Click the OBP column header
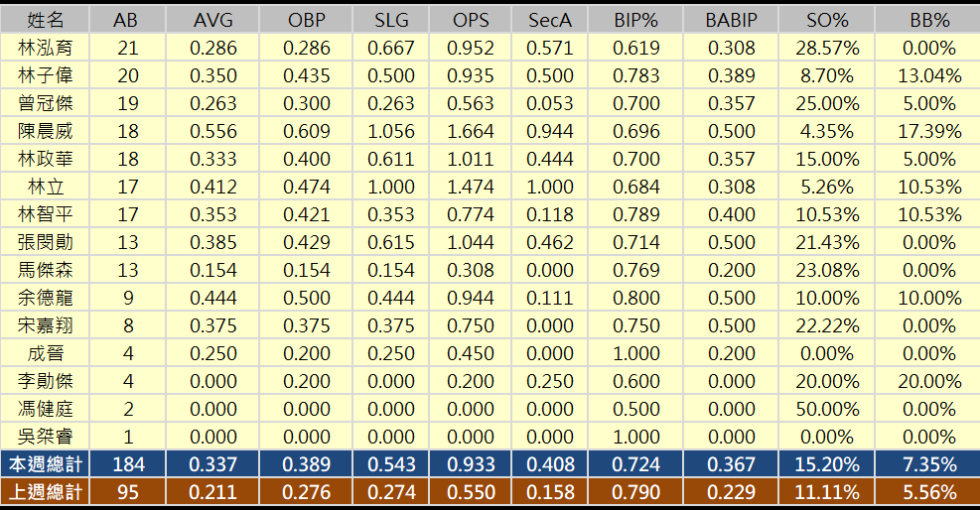 (x=305, y=20)
